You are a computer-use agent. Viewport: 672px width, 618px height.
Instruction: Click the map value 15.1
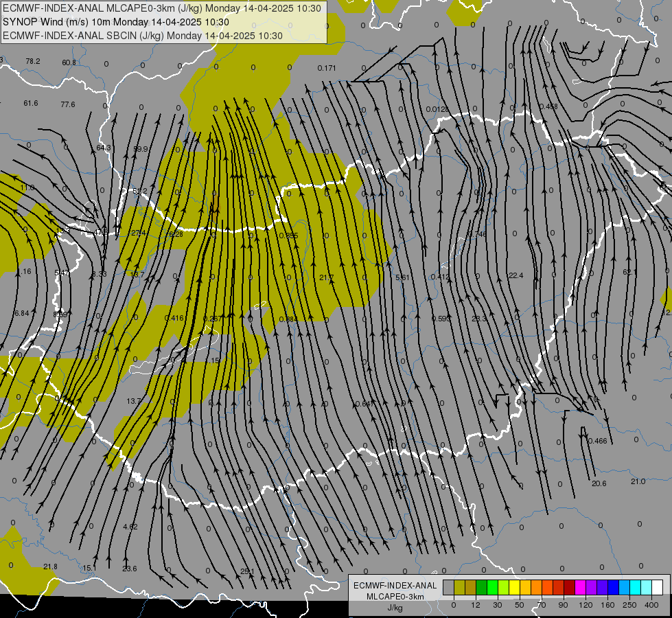tap(89, 569)
